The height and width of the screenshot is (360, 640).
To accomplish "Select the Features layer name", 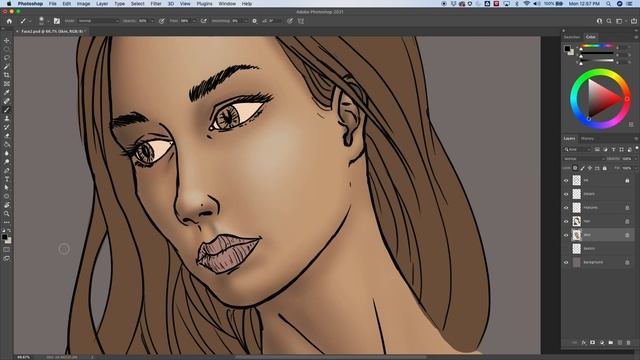I will (x=591, y=208).
